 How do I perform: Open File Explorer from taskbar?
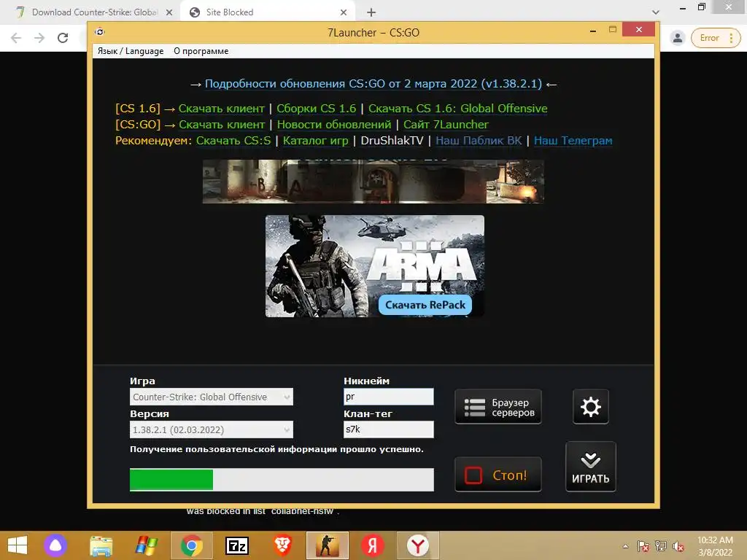101,545
